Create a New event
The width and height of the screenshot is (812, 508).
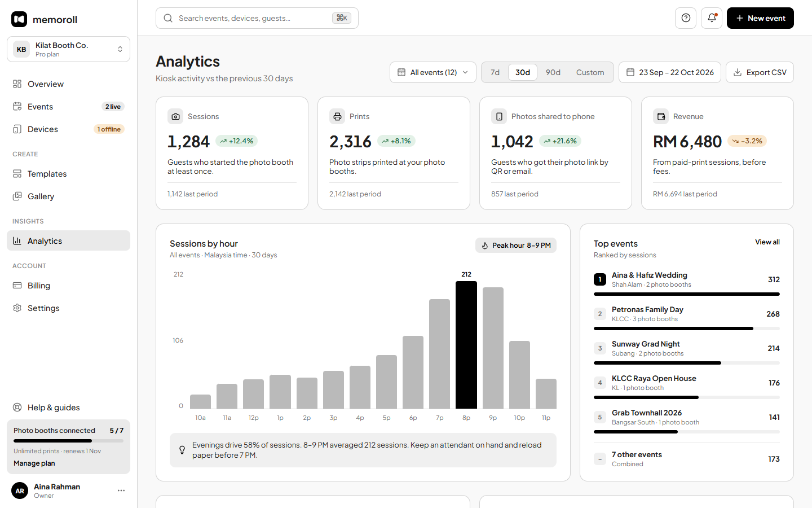760,18
